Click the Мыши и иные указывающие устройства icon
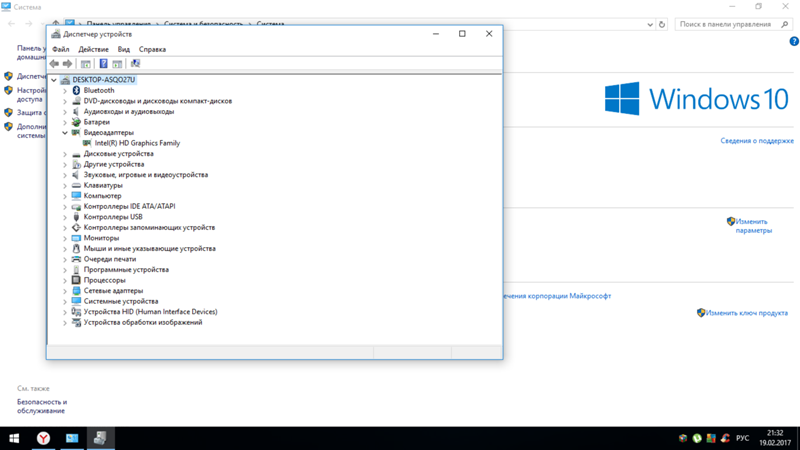Viewport: 800px width, 450px height. point(76,248)
